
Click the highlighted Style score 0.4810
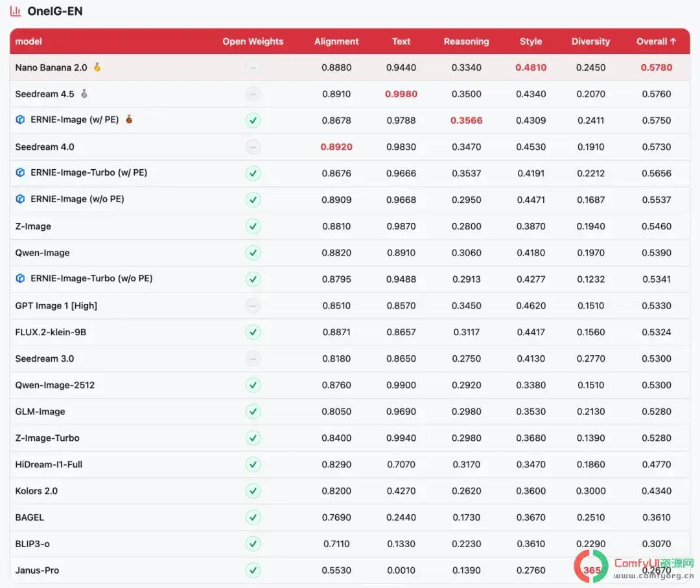531,67
